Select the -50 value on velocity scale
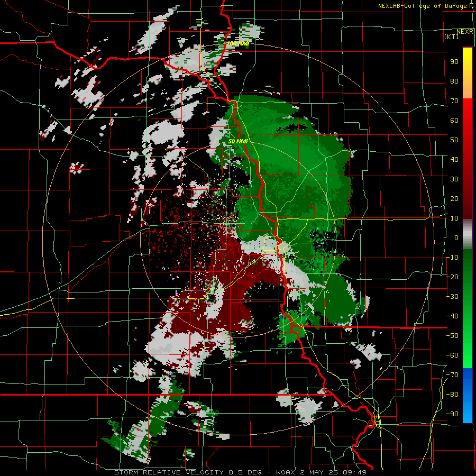This screenshot has width=476, height=476. tap(452, 336)
